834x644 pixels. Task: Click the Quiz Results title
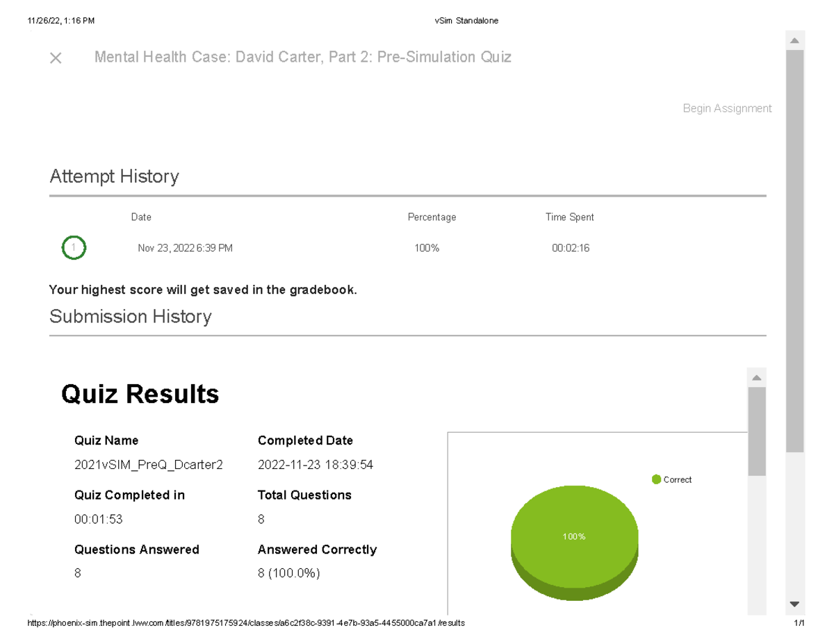[140, 395]
